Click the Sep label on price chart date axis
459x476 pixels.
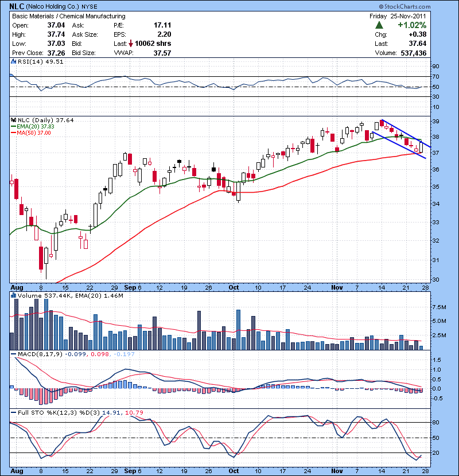130,287
